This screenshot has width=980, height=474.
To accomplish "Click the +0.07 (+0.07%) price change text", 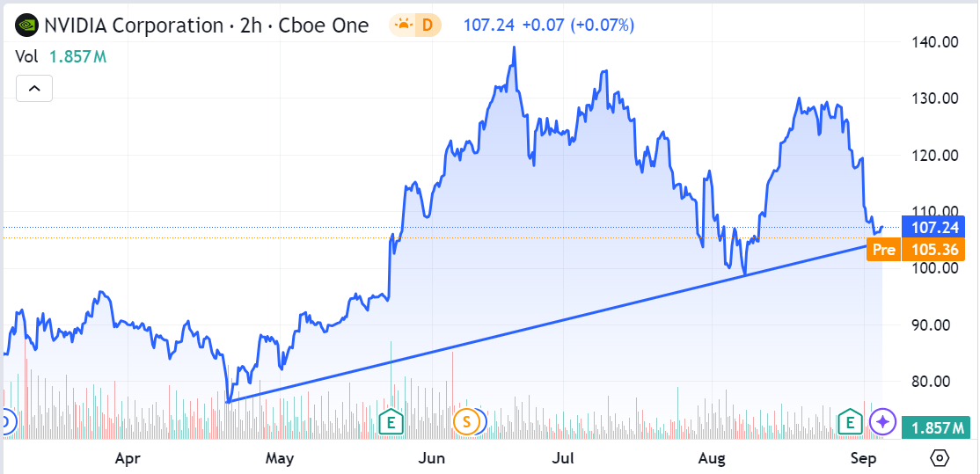I will [x=577, y=26].
